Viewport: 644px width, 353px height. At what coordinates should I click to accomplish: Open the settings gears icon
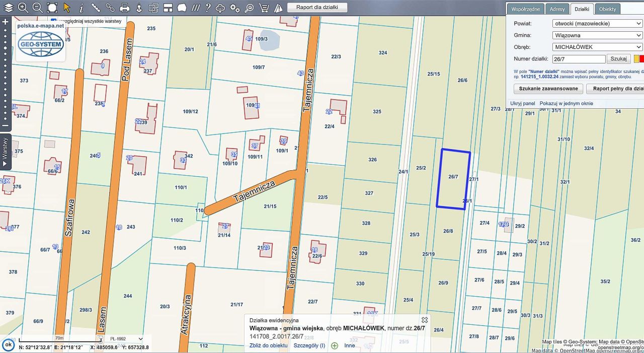click(x=234, y=8)
